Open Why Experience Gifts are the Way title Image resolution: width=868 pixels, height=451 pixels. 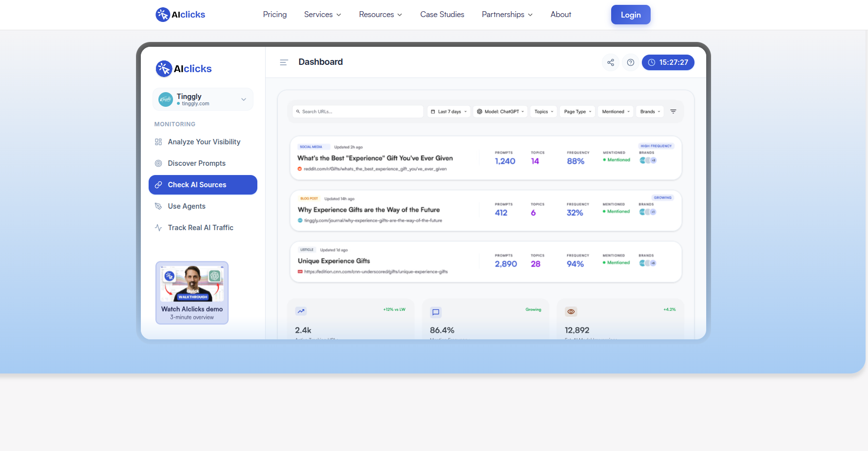click(x=369, y=210)
